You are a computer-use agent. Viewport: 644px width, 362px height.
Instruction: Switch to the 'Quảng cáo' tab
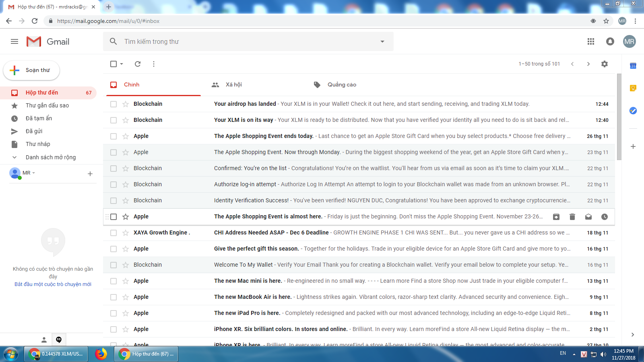[341, 85]
